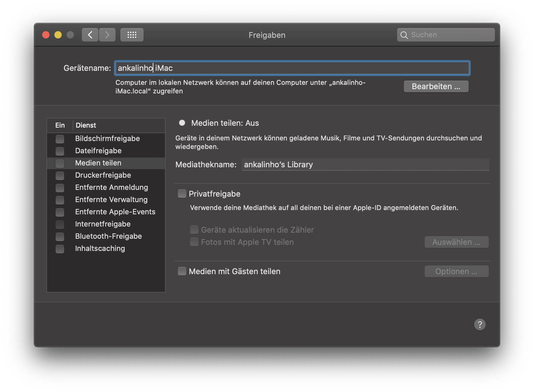Click the Bearbeiten button

tap(436, 86)
